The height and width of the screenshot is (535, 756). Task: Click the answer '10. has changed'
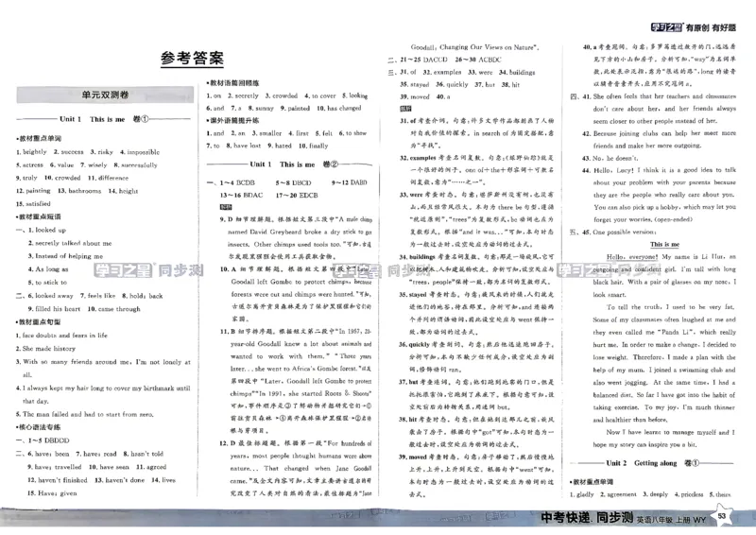[x=339, y=108]
